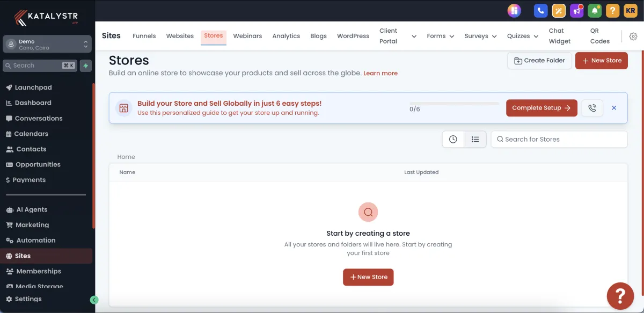Click the Home breadcrumb
Image resolution: width=644 pixels, height=313 pixels.
click(x=126, y=157)
